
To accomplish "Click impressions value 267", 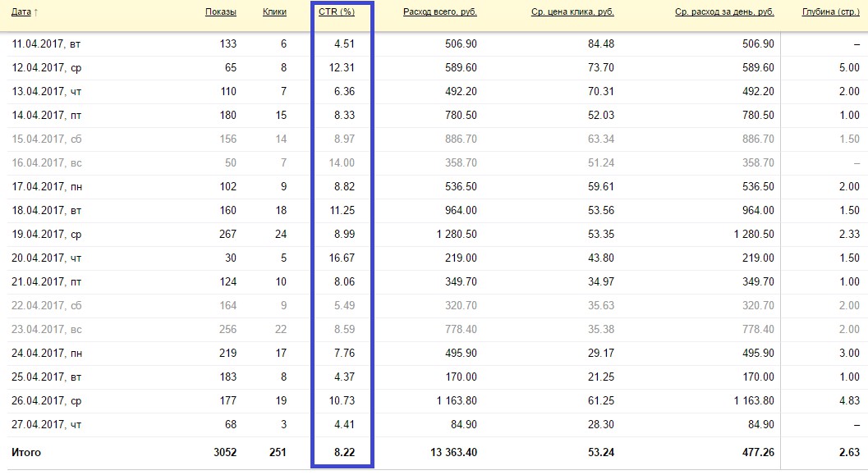I will [x=227, y=234].
